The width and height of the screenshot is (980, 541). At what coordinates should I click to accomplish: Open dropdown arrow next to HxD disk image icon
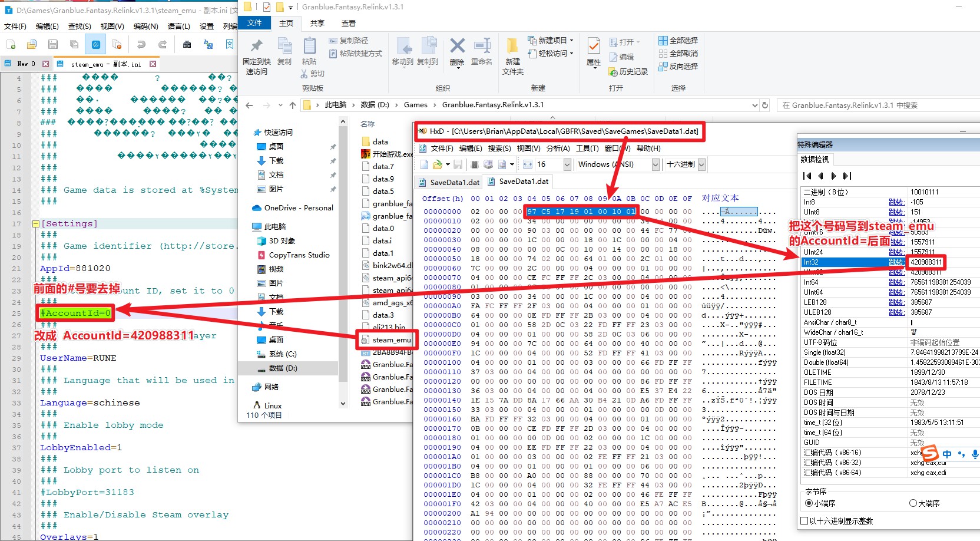pos(512,164)
